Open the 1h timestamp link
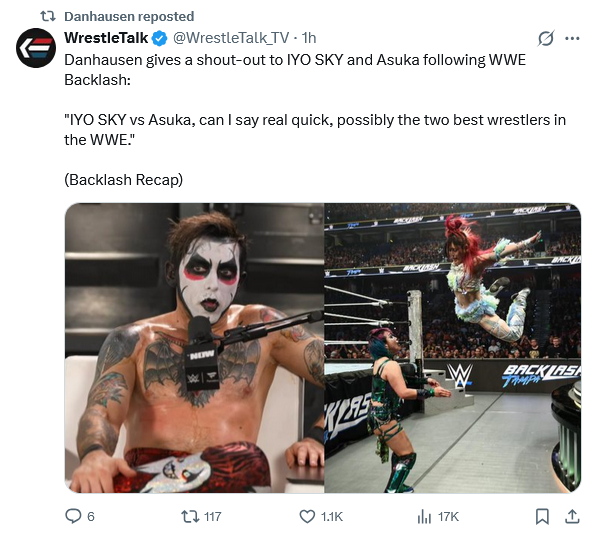This screenshot has width=598, height=538. click(x=309, y=38)
